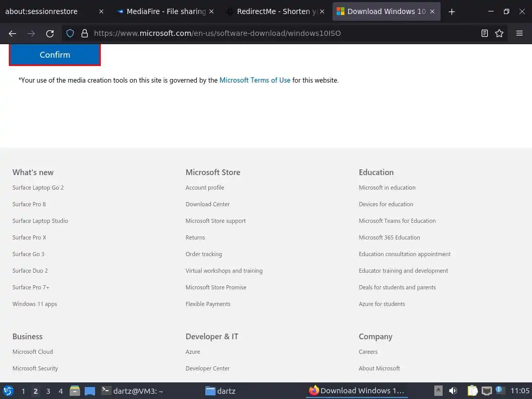
Task: Close the MediaFire tab
Action: pyautogui.click(x=211, y=11)
